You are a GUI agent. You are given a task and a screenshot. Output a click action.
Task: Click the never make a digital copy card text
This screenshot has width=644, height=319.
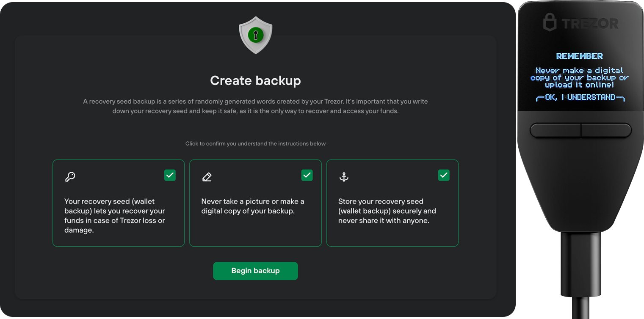tap(252, 206)
